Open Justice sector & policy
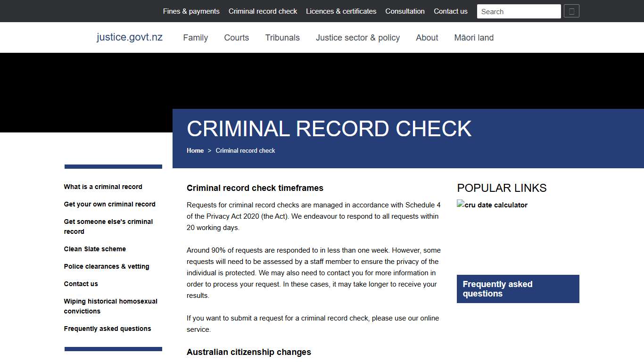The image size is (644, 362). tap(357, 38)
